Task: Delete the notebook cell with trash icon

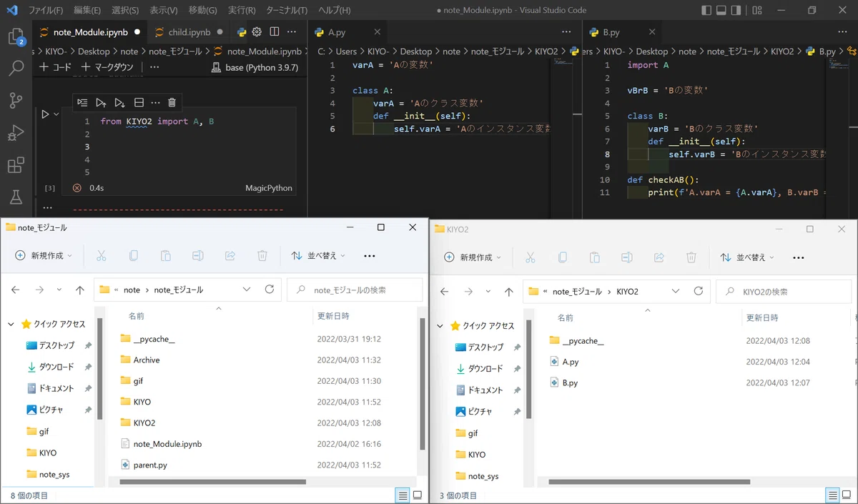Action: pyautogui.click(x=172, y=103)
